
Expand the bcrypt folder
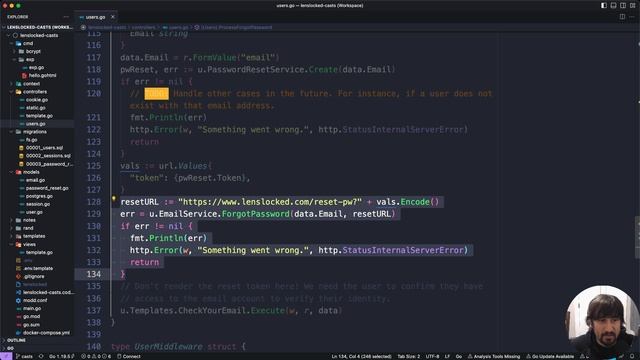tap(33, 51)
